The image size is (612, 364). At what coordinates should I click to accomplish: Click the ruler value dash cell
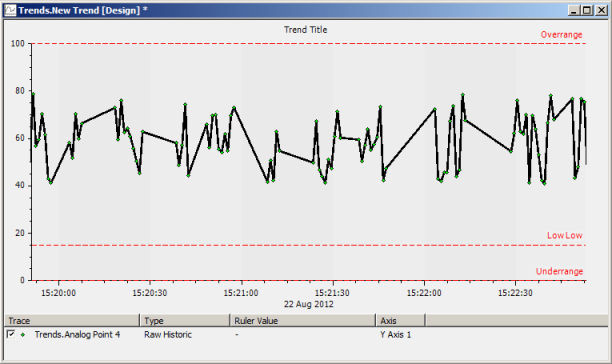coord(237,335)
